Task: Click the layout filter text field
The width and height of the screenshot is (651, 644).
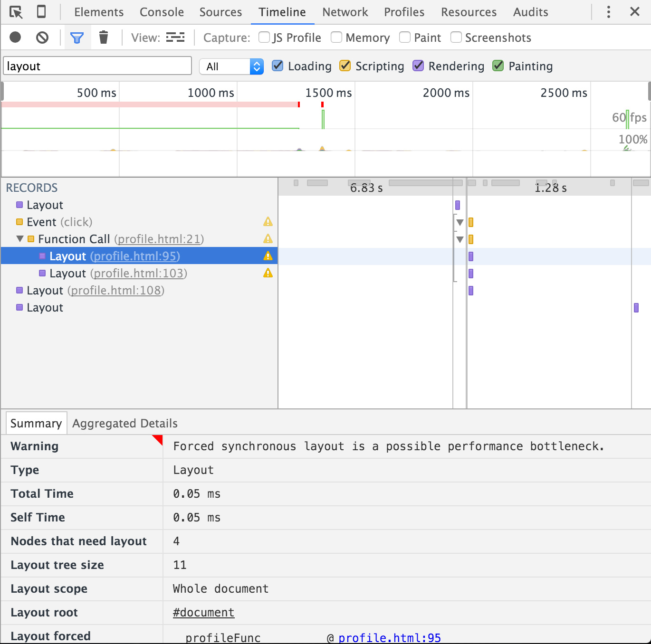Action: point(97,66)
